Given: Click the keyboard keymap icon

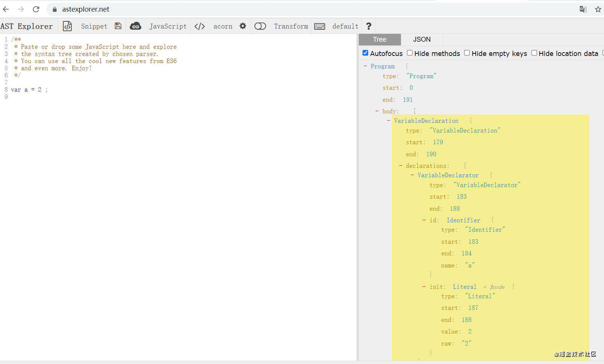Looking at the screenshot, I should 320,26.
